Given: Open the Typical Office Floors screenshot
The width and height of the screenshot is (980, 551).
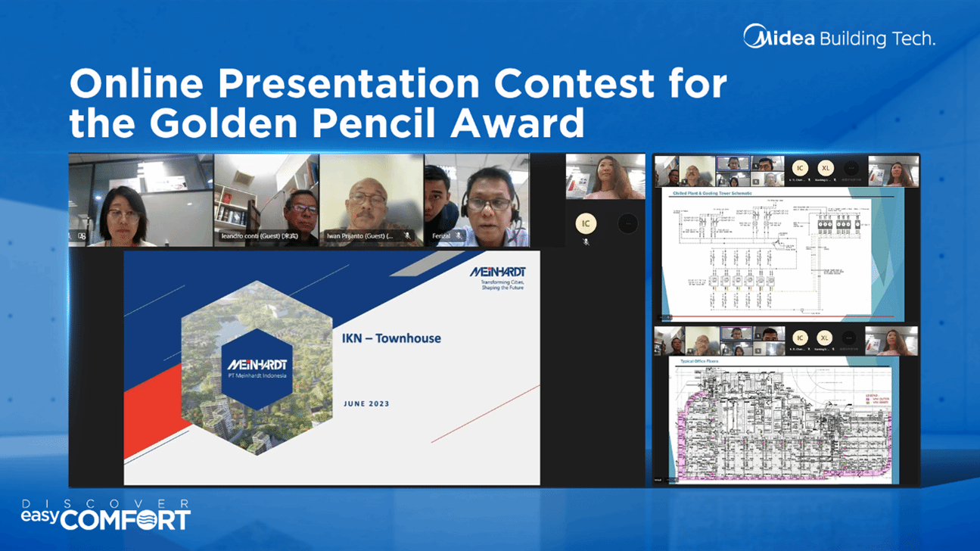Looking at the screenshot, I should pos(779,420).
